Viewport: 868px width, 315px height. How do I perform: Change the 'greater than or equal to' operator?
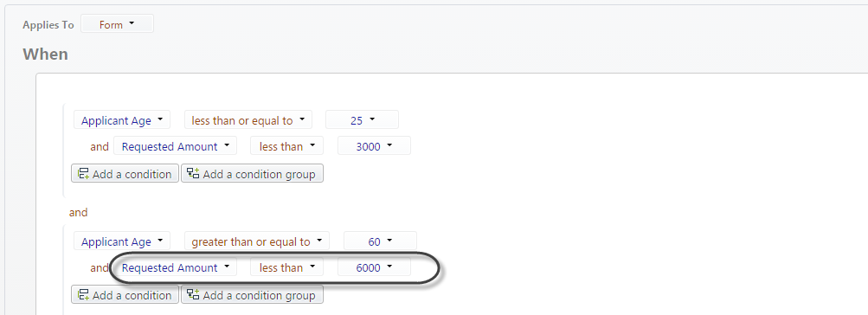tap(257, 241)
